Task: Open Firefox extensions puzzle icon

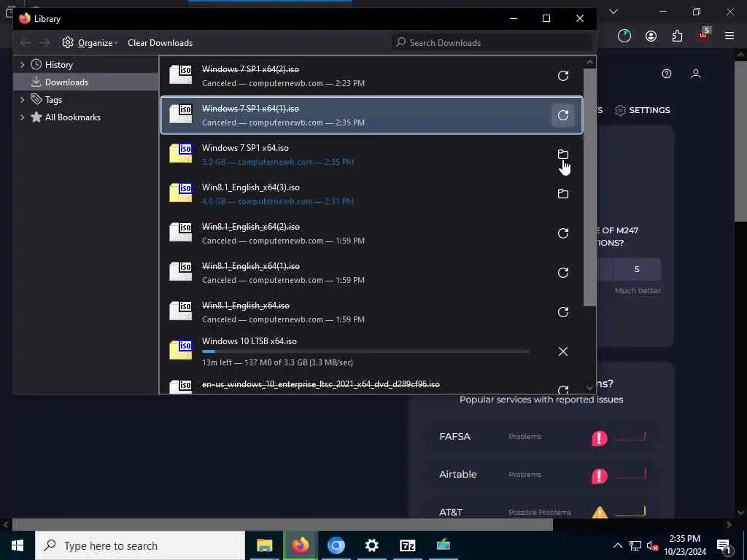Action: pyautogui.click(x=677, y=36)
